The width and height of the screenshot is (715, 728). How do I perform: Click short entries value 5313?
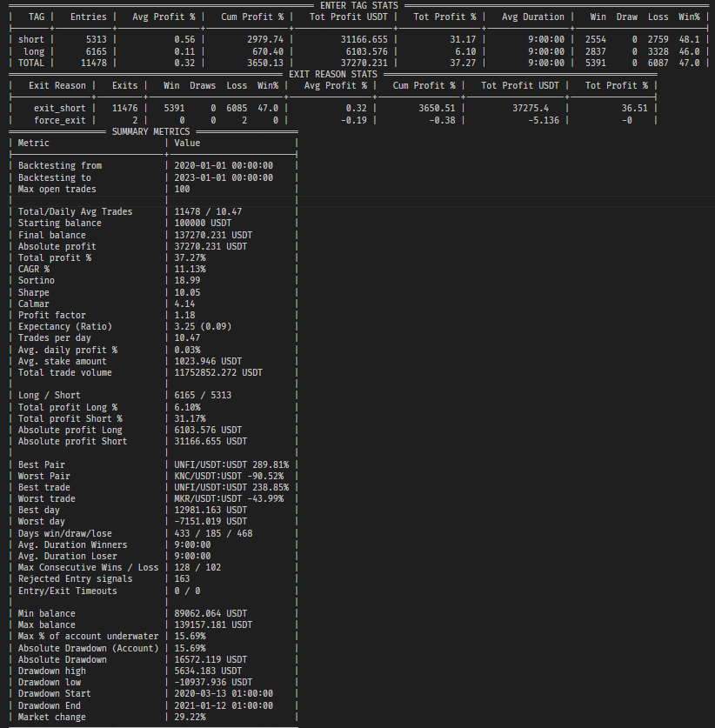[96, 39]
